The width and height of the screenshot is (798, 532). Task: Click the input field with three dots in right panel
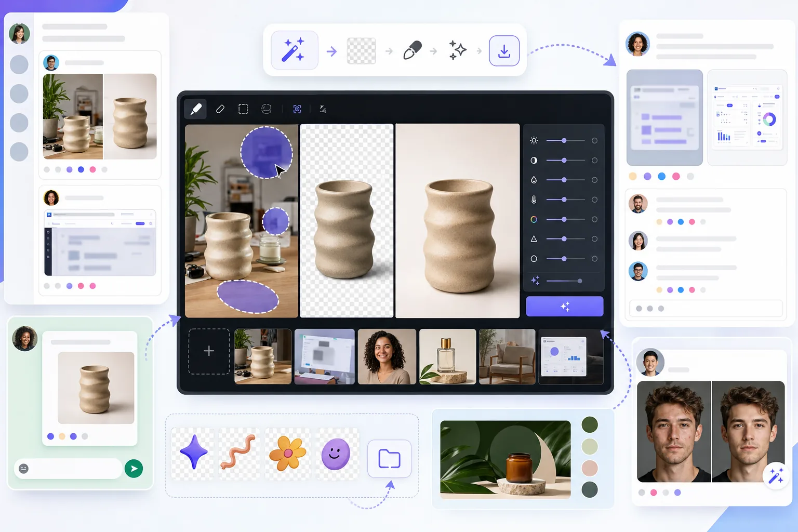tap(706, 309)
